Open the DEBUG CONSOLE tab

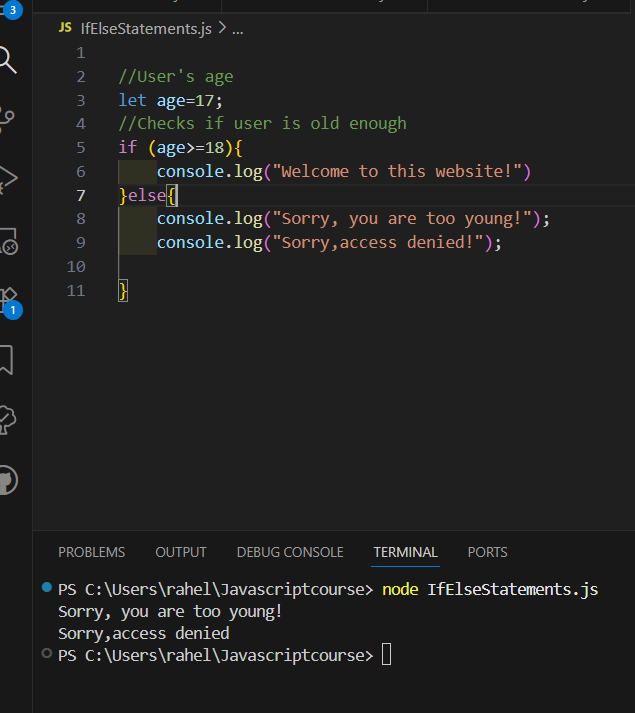coord(290,552)
